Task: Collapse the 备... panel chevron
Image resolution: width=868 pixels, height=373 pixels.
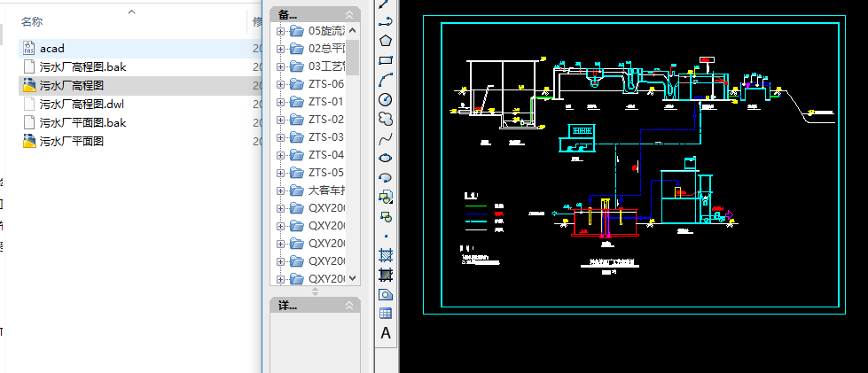Action: (348, 15)
